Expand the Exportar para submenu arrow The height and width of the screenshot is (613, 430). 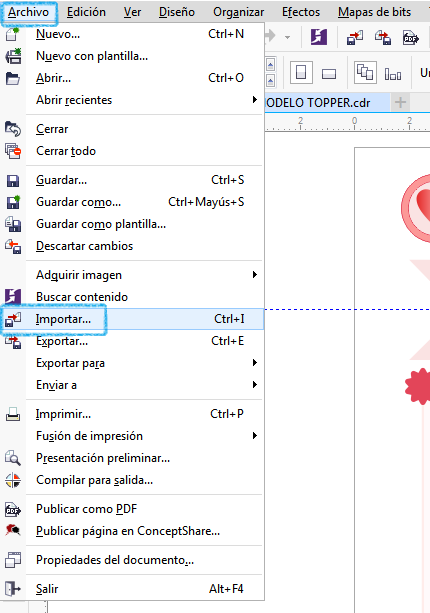pos(255,363)
